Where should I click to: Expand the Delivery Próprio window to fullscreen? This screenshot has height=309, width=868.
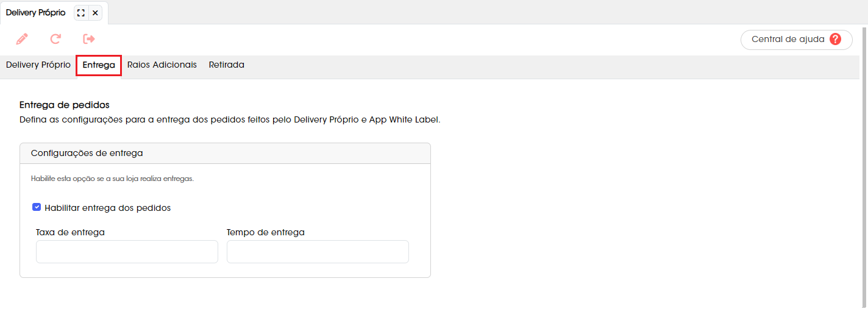[x=81, y=13]
